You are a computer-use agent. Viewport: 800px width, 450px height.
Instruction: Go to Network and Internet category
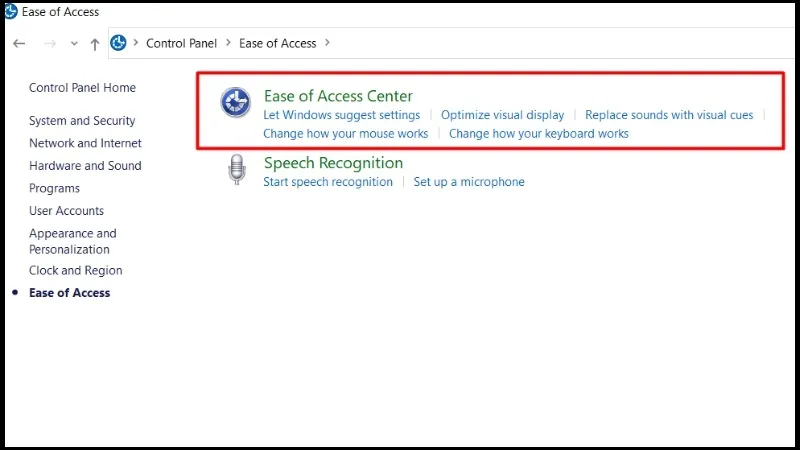click(x=85, y=143)
